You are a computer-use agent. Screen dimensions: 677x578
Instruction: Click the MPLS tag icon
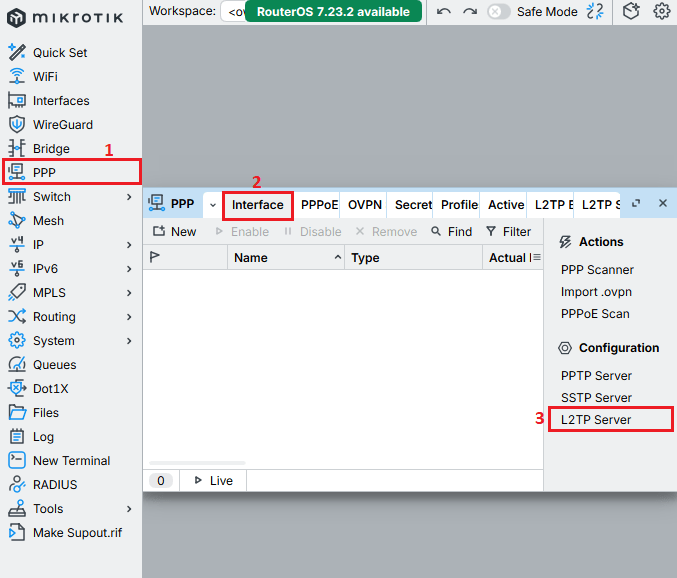click(17, 292)
